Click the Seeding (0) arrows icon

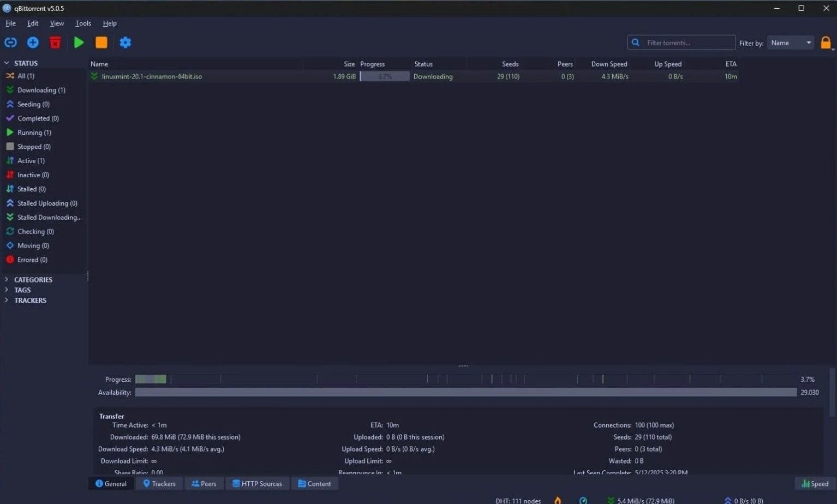(10, 104)
